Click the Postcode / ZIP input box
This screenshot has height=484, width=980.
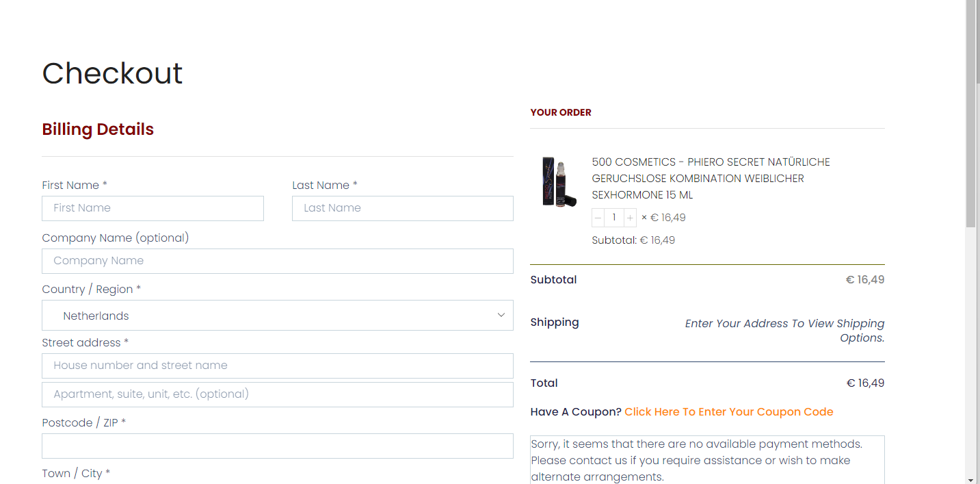pyautogui.click(x=277, y=446)
